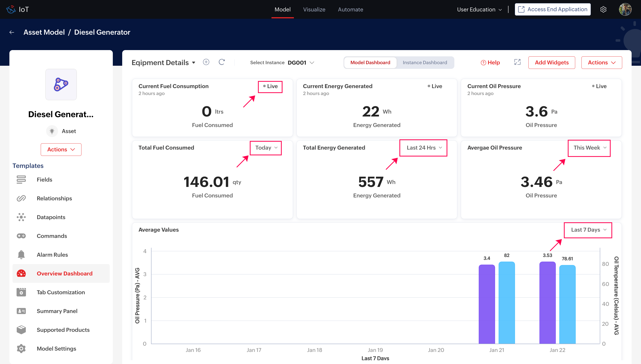Switch to Instance Dashboard toggle
Viewport: 641px width, 364px height.
coord(425,63)
